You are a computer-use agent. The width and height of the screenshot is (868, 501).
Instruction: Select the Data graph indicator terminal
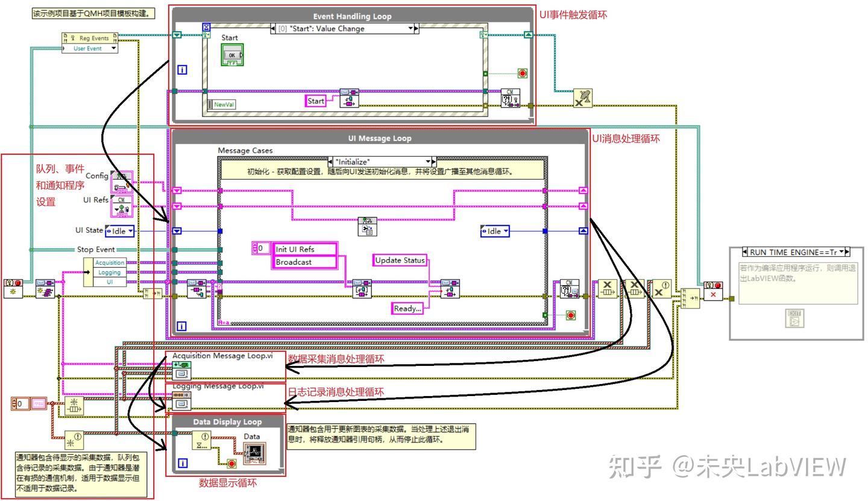(254, 453)
